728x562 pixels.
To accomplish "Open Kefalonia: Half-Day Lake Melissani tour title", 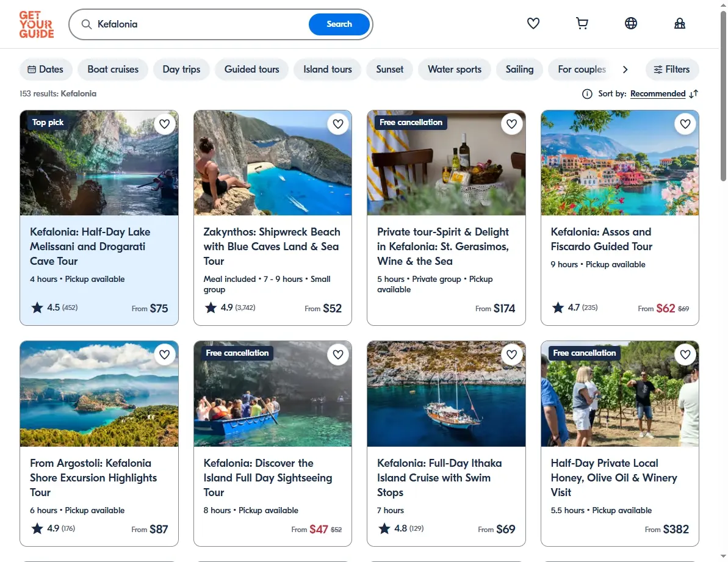I will [x=90, y=247].
